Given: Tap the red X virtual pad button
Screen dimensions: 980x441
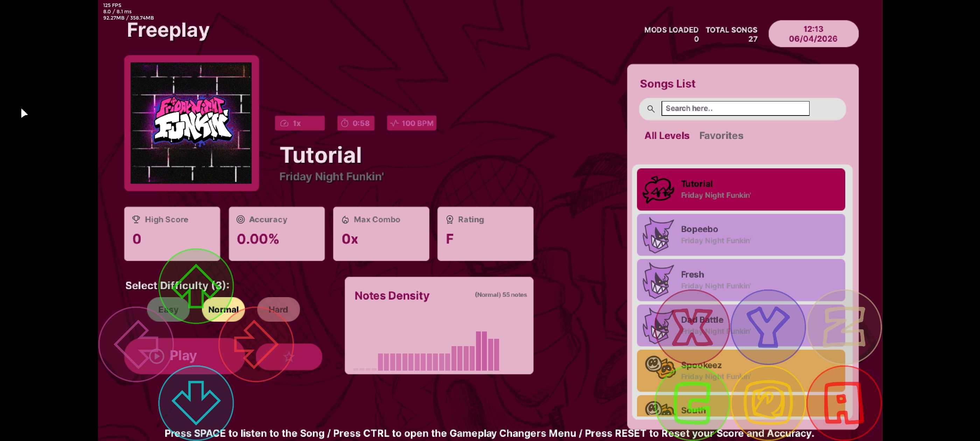Looking at the screenshot, I should 692,327.
